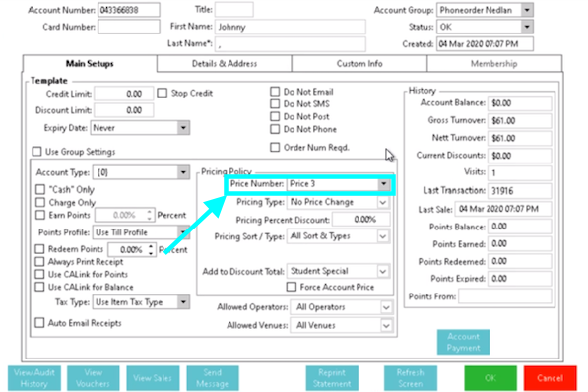Click the Send Message button
This screenshot has height=392, width=588.
pyautogui.click(x=212, y=378)
